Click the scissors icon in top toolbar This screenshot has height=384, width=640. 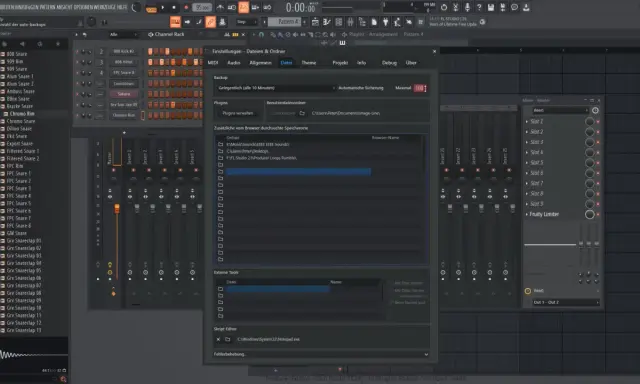pos(456,7)
